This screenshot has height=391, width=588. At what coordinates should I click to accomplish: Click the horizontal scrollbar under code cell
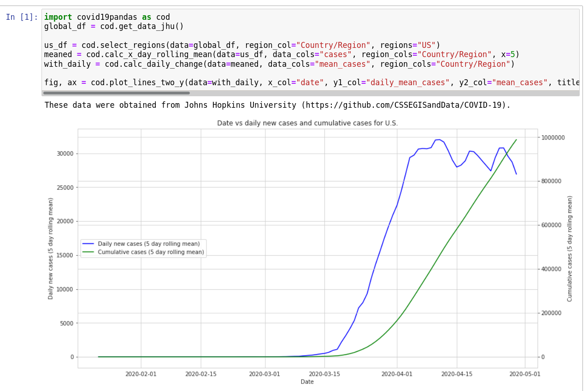pos(116,93)
